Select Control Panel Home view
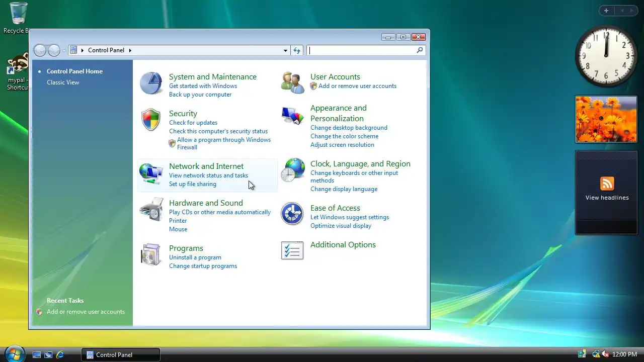 point(74,71)
